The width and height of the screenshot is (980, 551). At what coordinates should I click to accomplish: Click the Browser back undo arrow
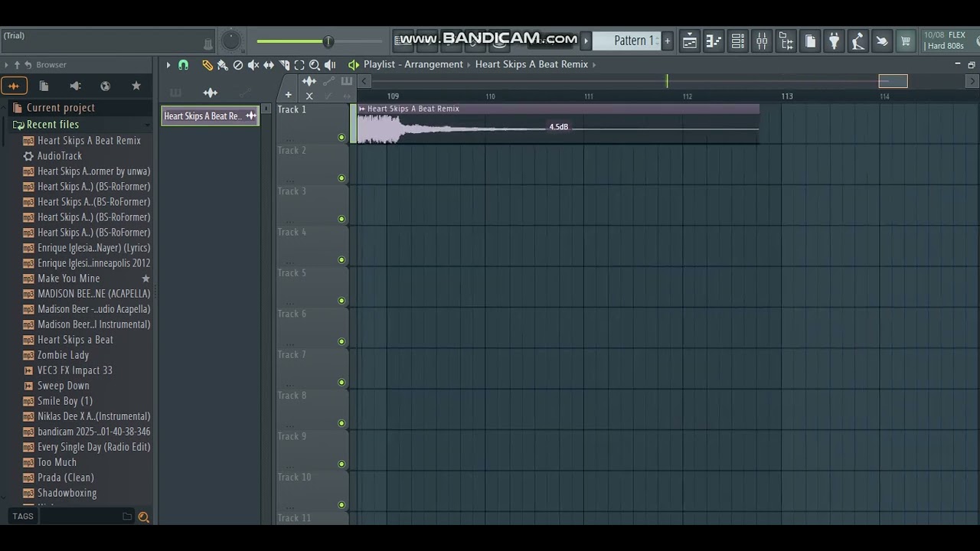(x=28, y=65)
